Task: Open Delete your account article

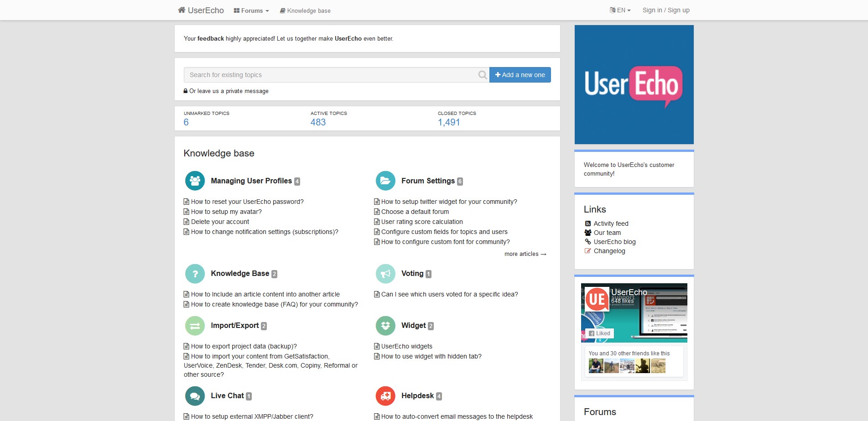Action: [x=220, y=222]
